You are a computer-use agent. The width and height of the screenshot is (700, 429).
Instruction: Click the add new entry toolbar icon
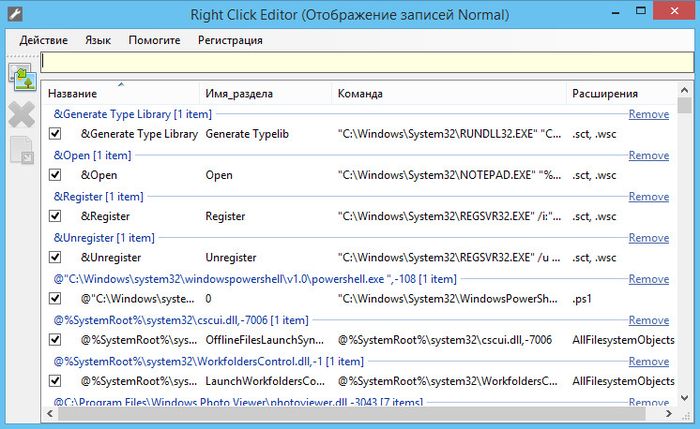(x=22, y=77)
